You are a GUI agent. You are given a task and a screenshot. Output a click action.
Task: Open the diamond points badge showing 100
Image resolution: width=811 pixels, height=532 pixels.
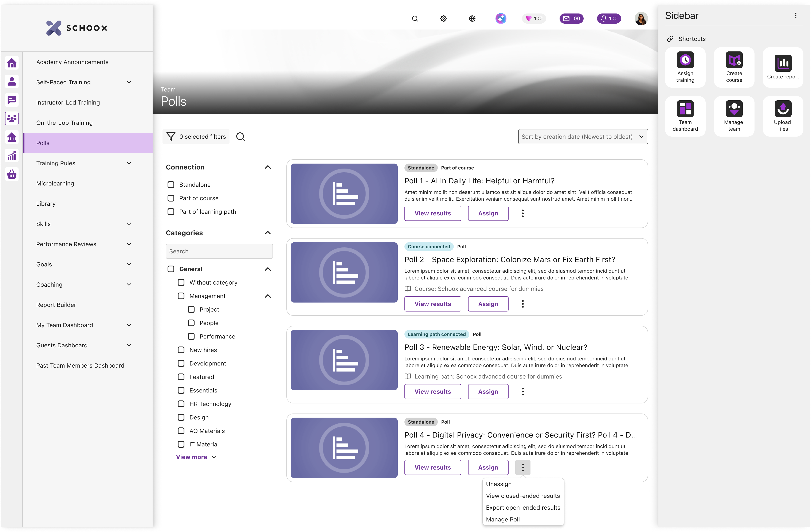[534, 19]
